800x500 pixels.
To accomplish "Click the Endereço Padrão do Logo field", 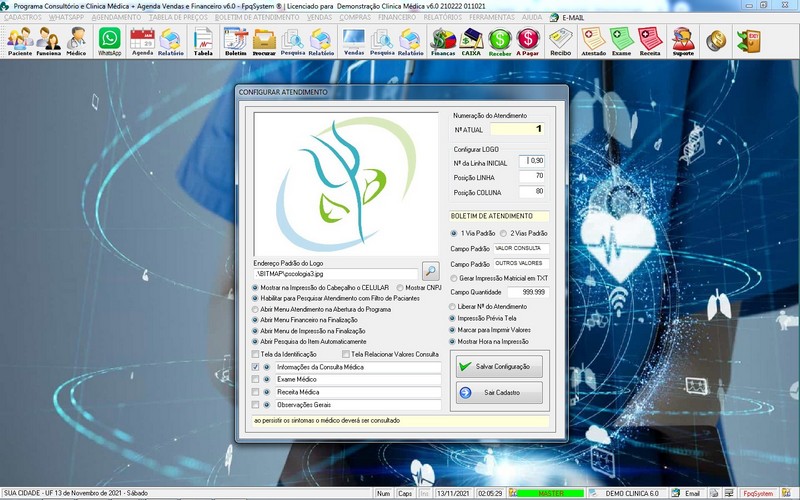I will [335, 274].
